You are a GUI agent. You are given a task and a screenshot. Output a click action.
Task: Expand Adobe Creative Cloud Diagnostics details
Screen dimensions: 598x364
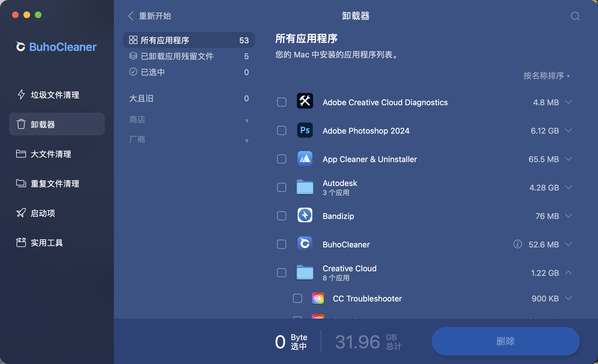pos(568,102)
